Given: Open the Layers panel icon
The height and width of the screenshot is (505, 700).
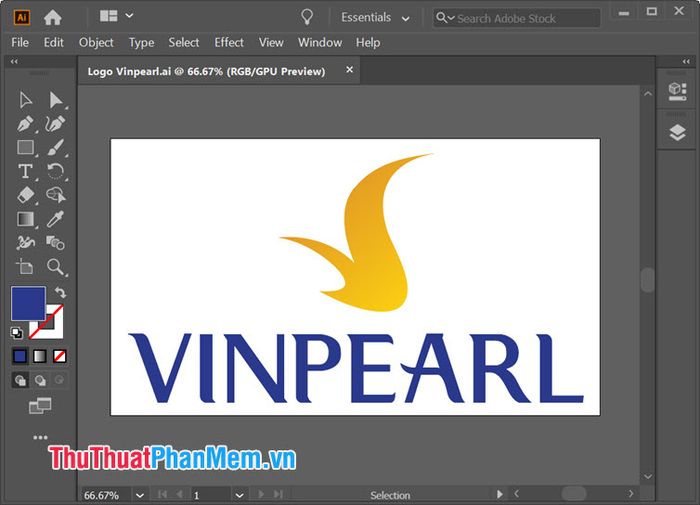Looking at the screenshot, I should click(677, 133).
